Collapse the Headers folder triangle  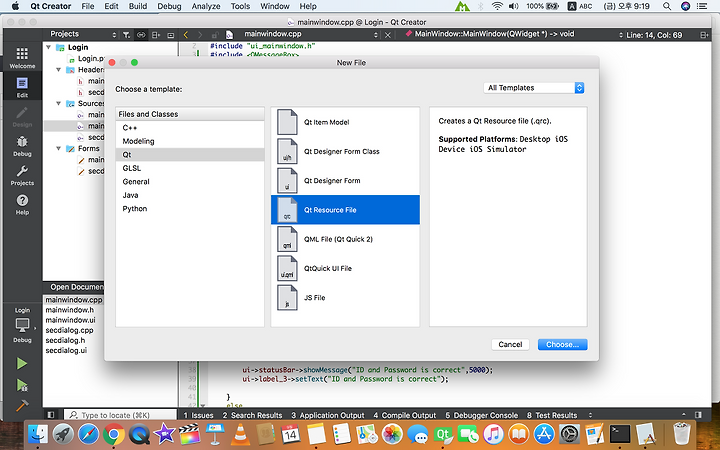(58, 69)
